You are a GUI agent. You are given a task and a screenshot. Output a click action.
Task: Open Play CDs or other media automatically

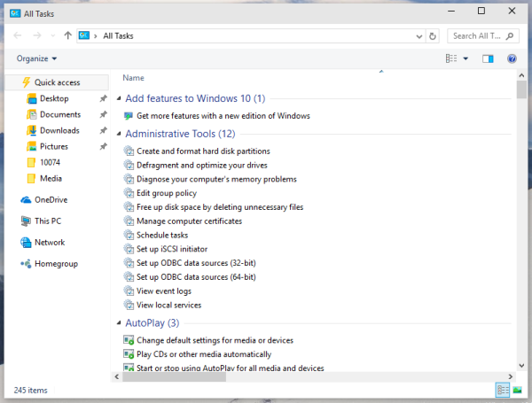point(204,354)
